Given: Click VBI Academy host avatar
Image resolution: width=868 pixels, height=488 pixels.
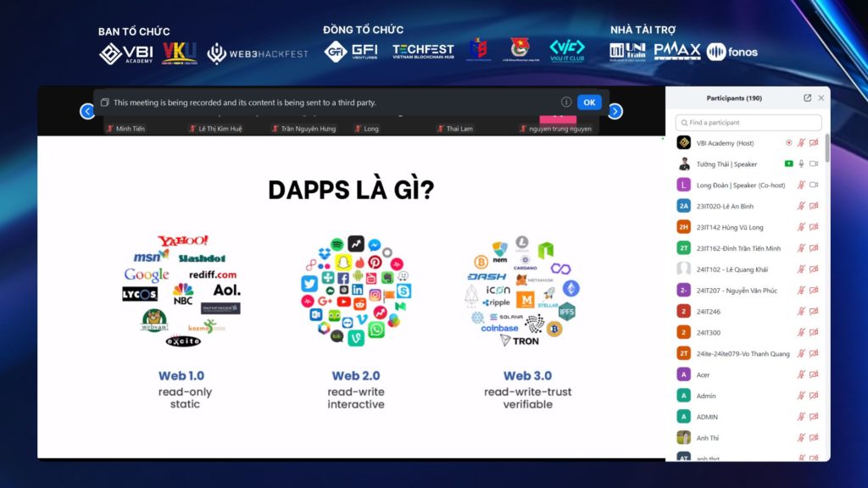Looking at the screenshot, I should (684, 142).
